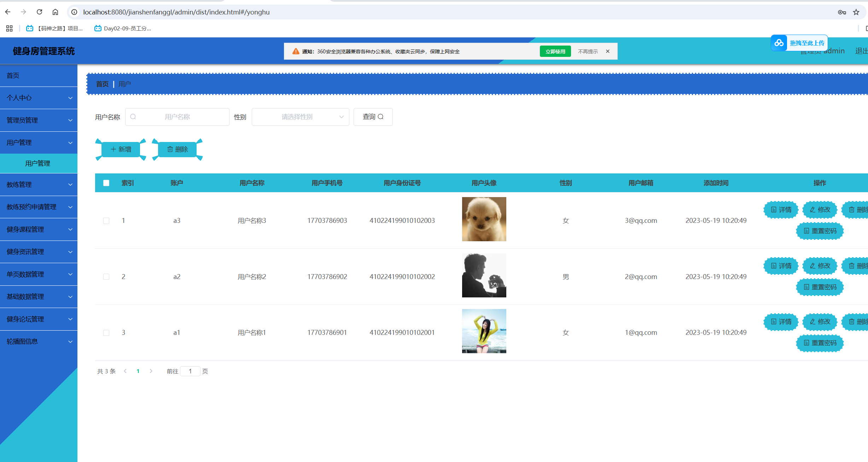Image resolution: width=868 pixels, height=462 pixels.
Task: Go forward with the browser forward arrow
Action: (23, 12)
